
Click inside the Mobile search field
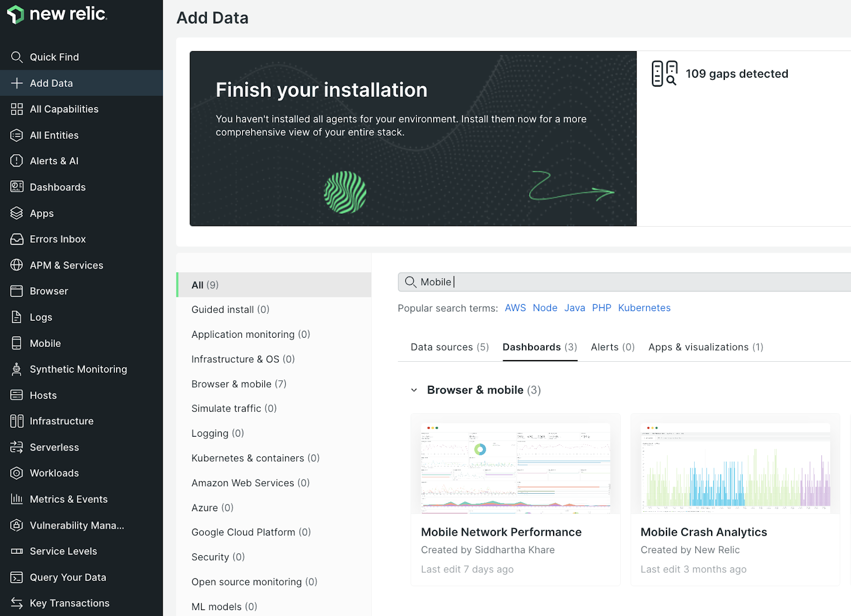(x=532, y=282)
